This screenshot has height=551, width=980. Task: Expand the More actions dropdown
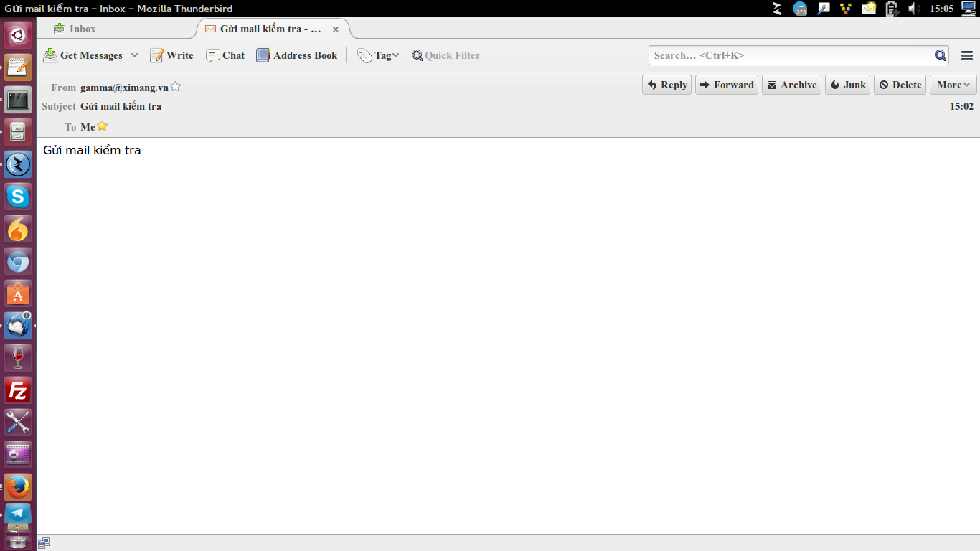pyautogui.click(x=953, y=85)
